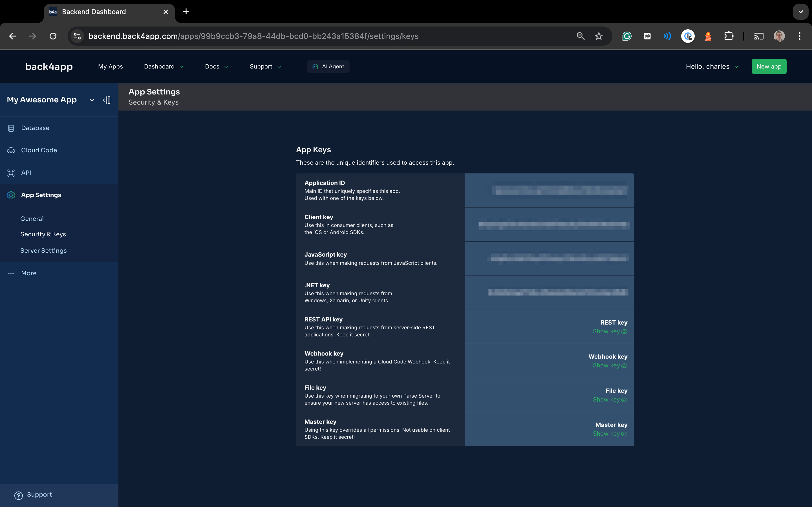Click the browser address bar URL
The width and height of the screenshot is (812, 507).
(x=253, y=36)
